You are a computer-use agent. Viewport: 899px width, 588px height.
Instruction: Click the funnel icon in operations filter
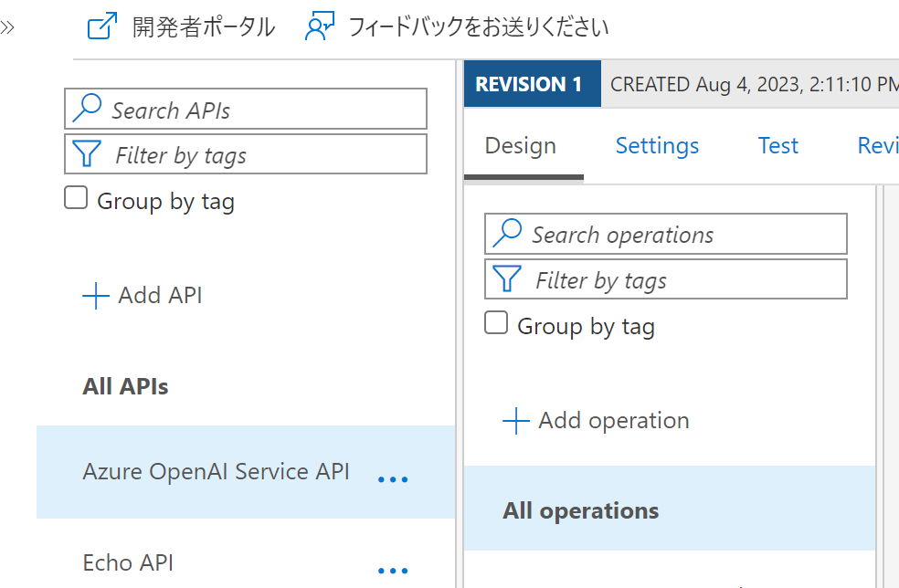[507, 279]
